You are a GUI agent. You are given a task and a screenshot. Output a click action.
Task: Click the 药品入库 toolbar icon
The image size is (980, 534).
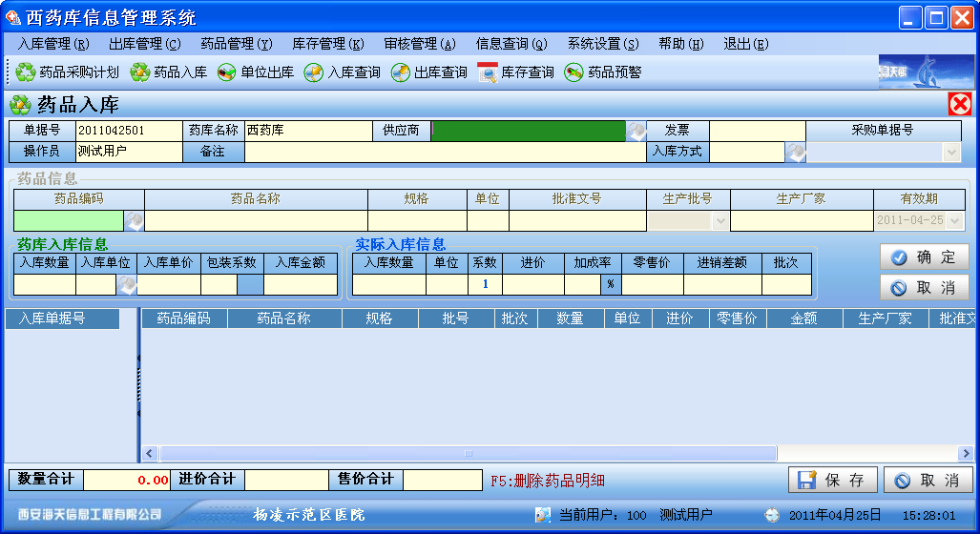click(x=139, y=72)
